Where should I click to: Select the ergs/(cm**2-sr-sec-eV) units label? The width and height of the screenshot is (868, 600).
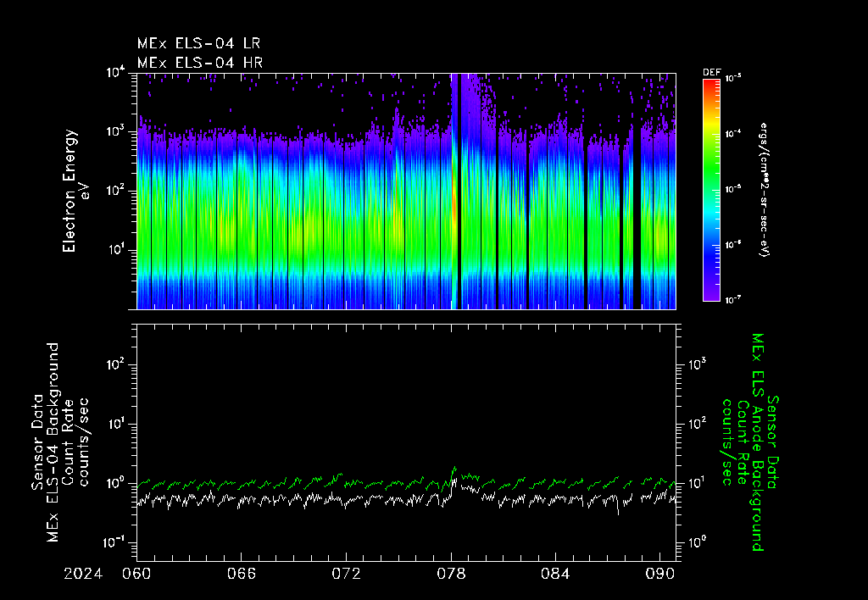(x=765, y=189)
